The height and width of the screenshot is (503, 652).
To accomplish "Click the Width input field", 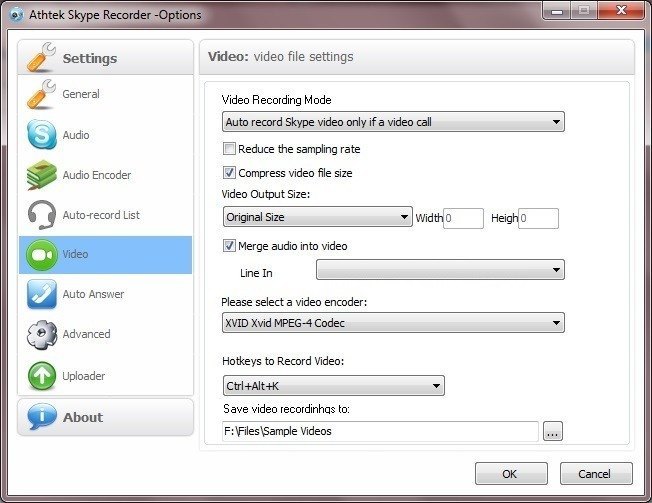I will click(x=464, y=218).
